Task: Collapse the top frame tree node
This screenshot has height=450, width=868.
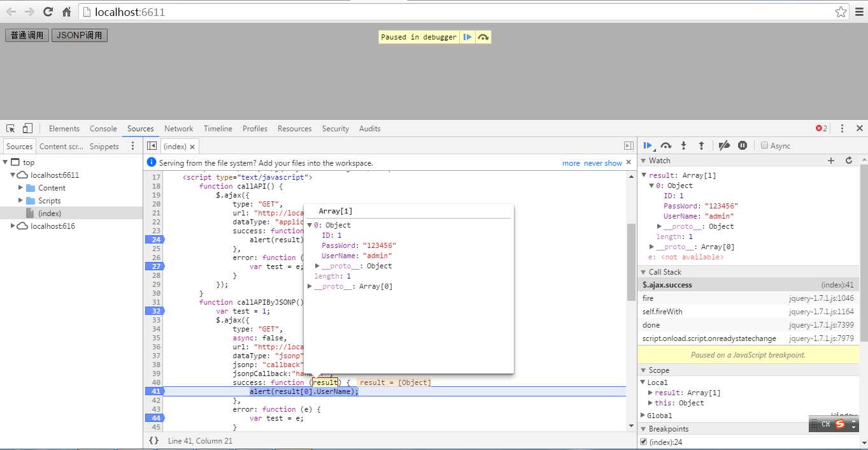Action: pos(5,163)
